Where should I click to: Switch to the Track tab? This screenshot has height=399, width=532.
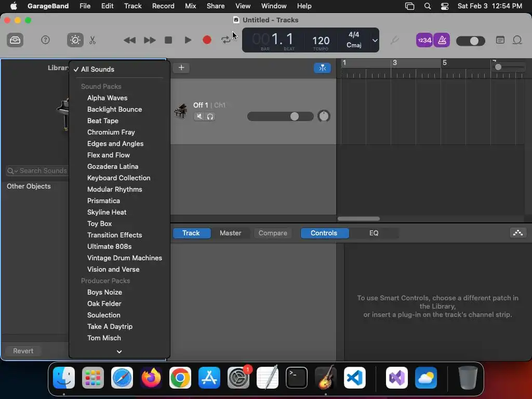pyautogui.click(x=192, y=233)
